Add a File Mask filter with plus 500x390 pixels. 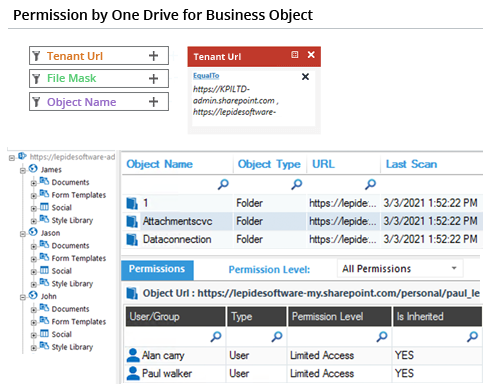click(x=153, y=79)
